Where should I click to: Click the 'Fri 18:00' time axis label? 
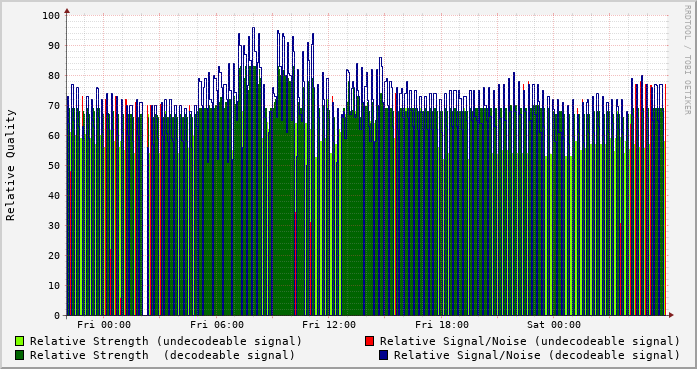pyautogui.click(x=442, y=325)
